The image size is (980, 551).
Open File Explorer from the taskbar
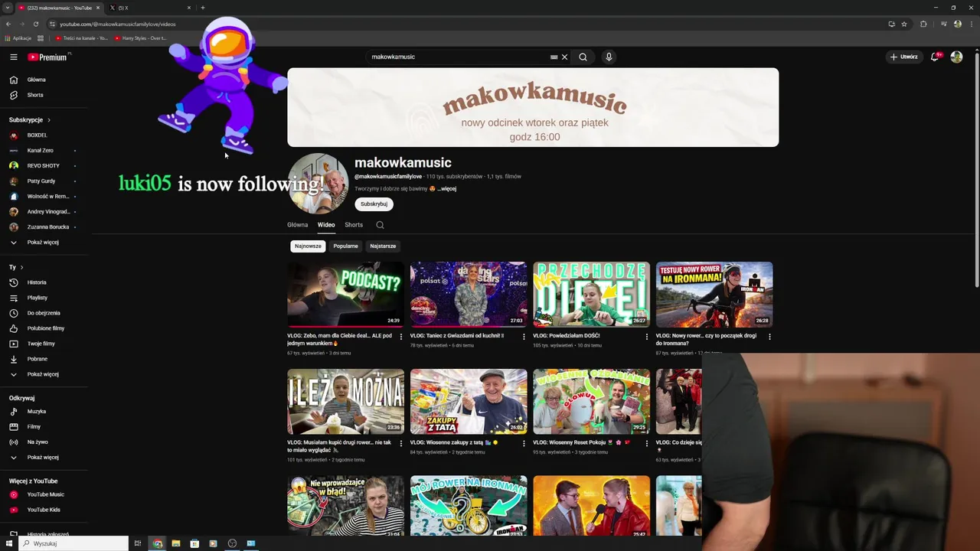click(176, 543)
